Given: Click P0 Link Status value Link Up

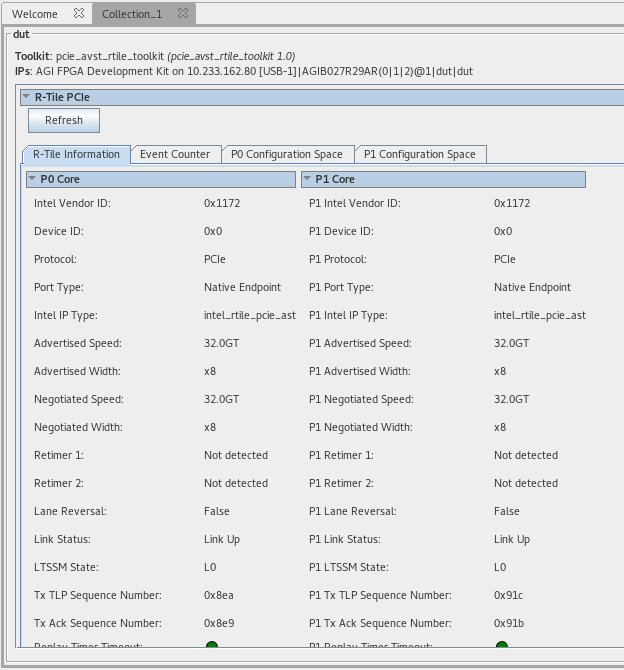Looking at the screenshot, I should pos(222,539).
